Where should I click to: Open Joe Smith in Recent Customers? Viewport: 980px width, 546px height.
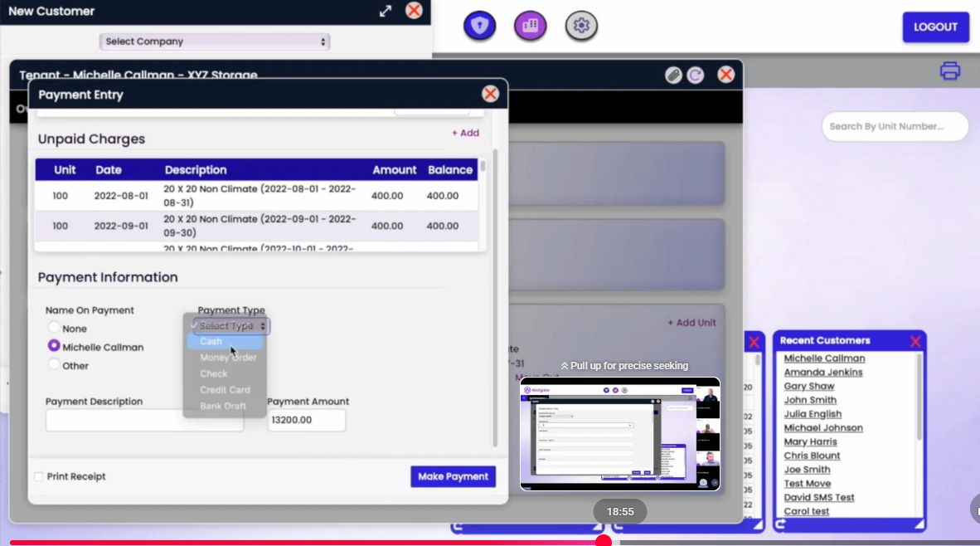tap(807, 470)
